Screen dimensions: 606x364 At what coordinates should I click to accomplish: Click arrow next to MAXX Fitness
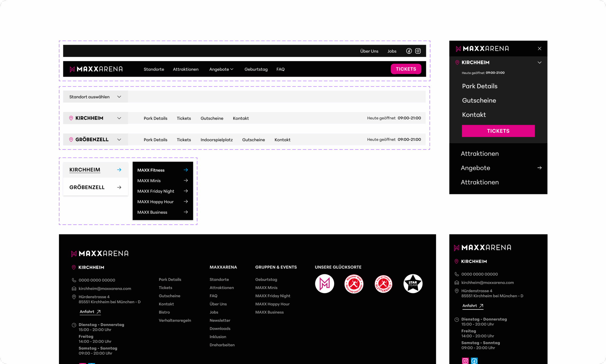click(x=186, y=170)
